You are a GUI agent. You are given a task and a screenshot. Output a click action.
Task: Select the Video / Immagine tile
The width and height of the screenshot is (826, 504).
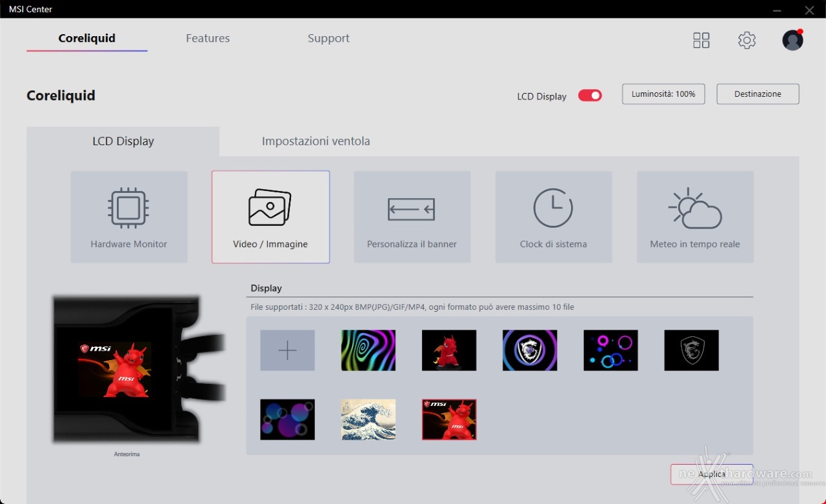270,217
